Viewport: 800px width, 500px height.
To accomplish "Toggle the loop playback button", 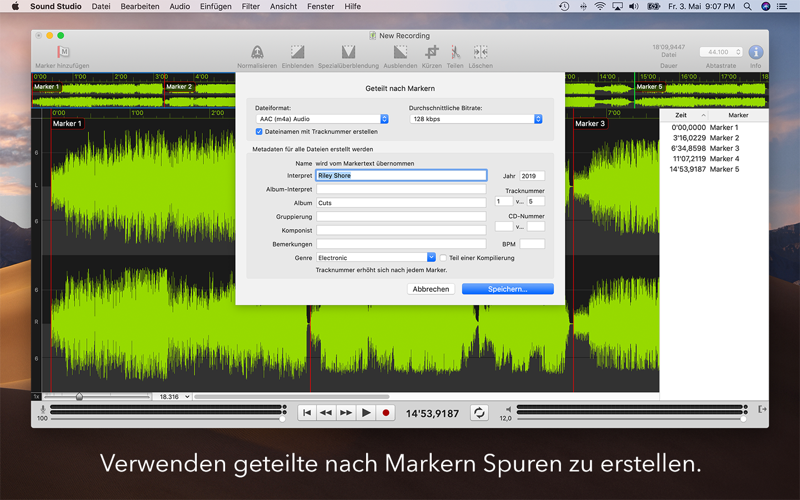I will pyautogui.click(x=479, y=413).
